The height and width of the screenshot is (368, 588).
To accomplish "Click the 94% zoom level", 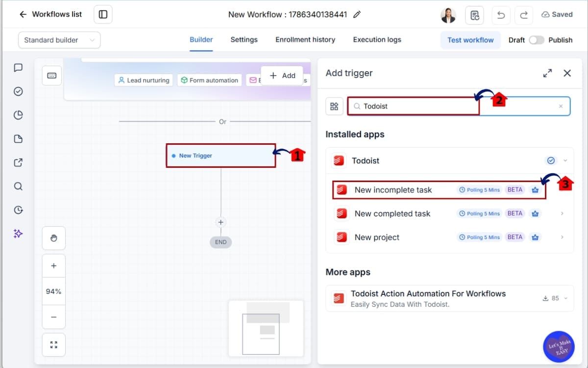I will click(x=54, y=291).
